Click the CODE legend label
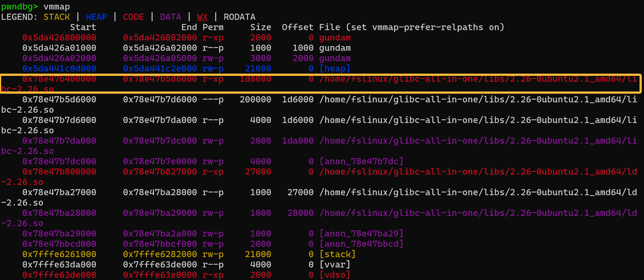This screenshot has height=280, width=644. [133, 17]
